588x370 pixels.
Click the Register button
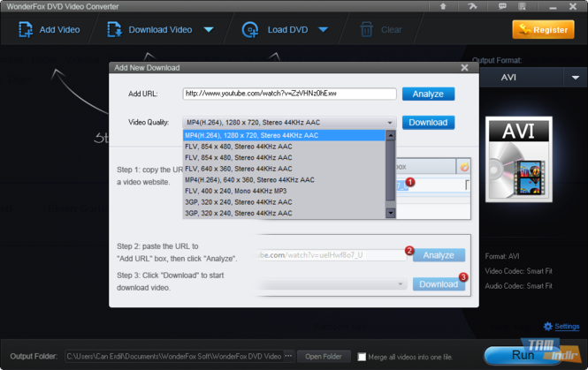[543, 30]
